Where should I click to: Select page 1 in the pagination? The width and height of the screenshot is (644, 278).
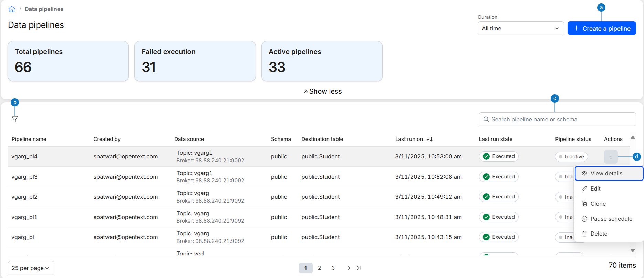point(305,268)
